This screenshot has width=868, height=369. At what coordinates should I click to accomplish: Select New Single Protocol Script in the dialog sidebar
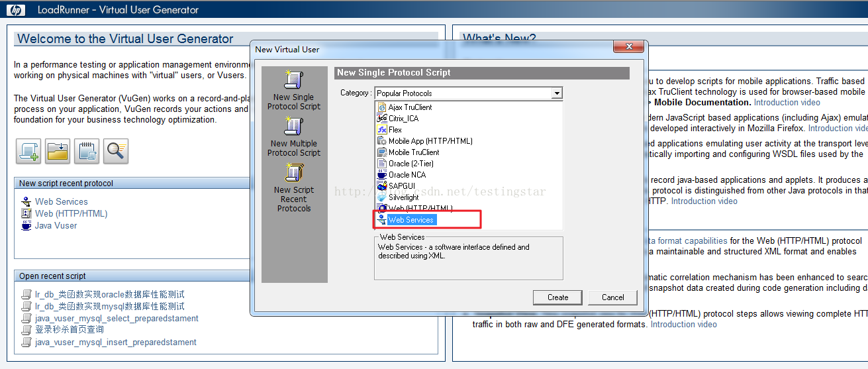click(294, 91)
